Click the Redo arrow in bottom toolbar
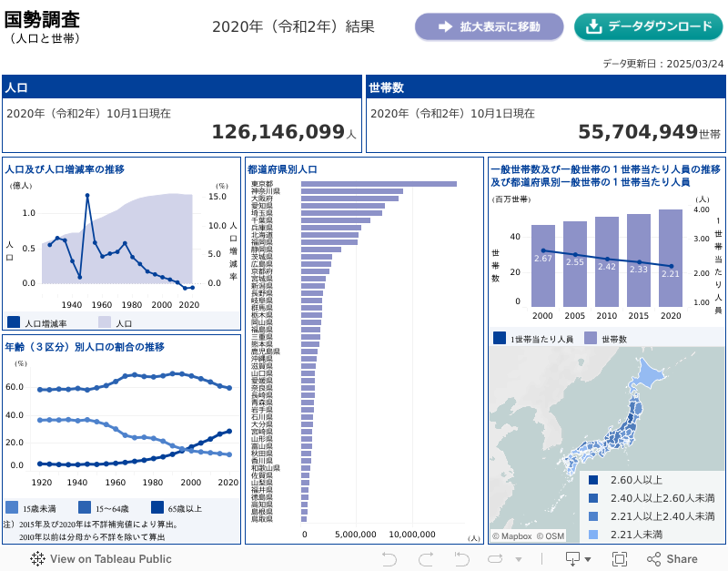 point(425,559)
